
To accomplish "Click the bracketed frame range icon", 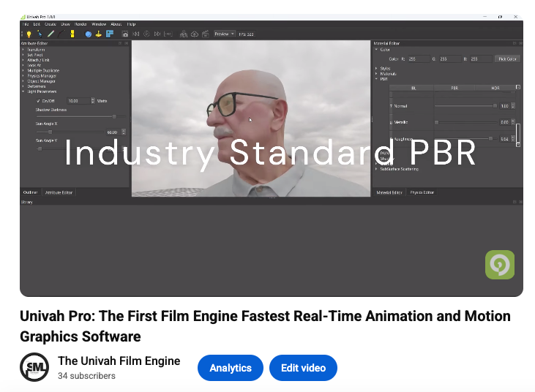I will (x=168, y=34).
